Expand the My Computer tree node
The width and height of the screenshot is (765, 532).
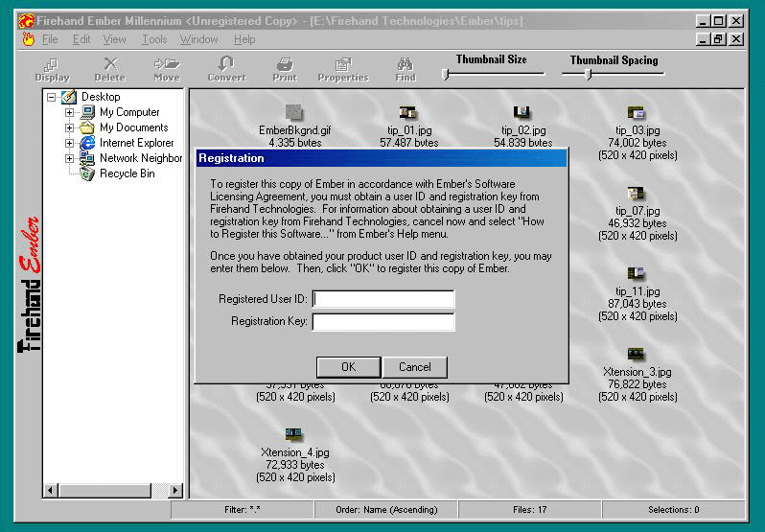(70, 112)
